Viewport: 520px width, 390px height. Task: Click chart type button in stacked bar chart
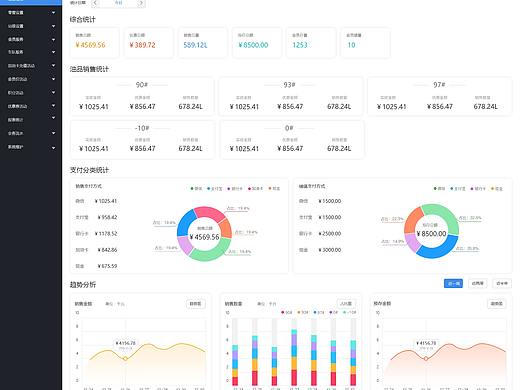tap(346, 304)
